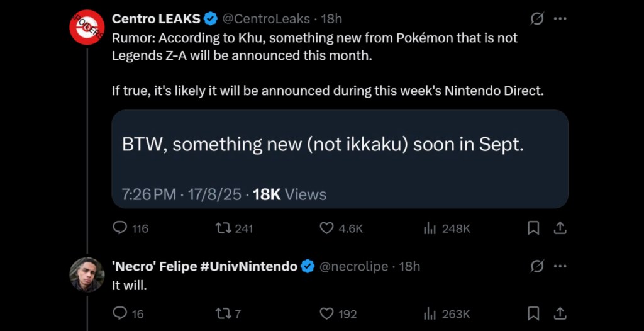This screenshot has height=331, width=644.
Task: Open more options on Centro LEAKS tweet
Action: [x=560, y=19]
